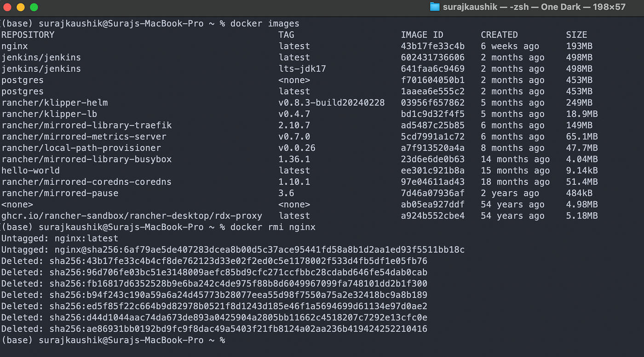Click the rancher/klipper-helm repository name
Image resolution: width=644 pixels, height=357 pixels.
click(55, 103)
